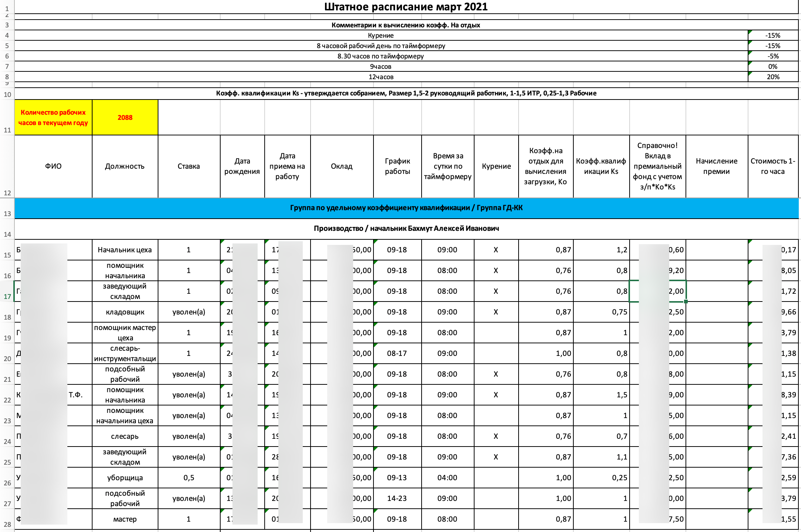The width and height of the screenshot is (801, 532).
Task: Click time 04:00 in the уборщица row
Action: click(448, 478)
